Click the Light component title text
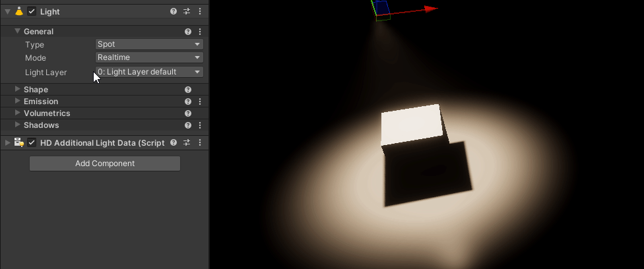644x269 pixels. (x=49, y=12)
